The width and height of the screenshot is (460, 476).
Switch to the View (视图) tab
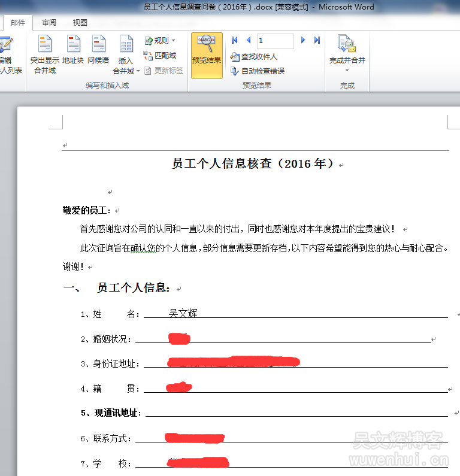pos(80,23)
